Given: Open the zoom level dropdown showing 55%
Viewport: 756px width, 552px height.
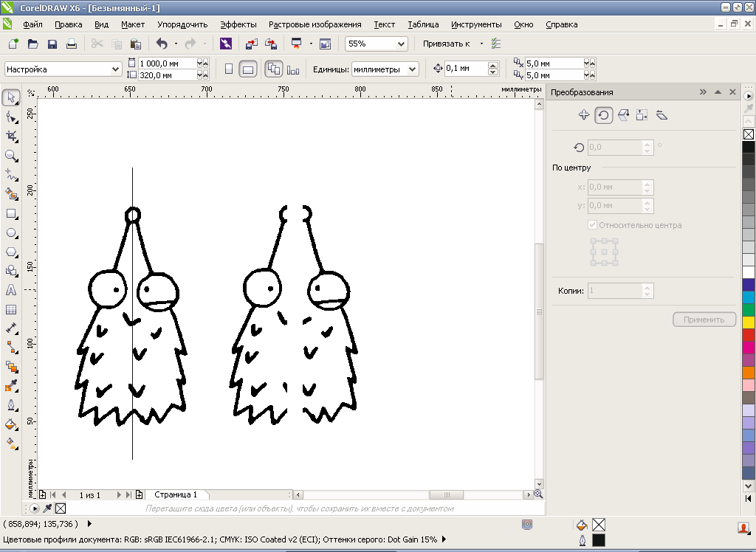Looking at the screenshot, I should coord(401,44).
